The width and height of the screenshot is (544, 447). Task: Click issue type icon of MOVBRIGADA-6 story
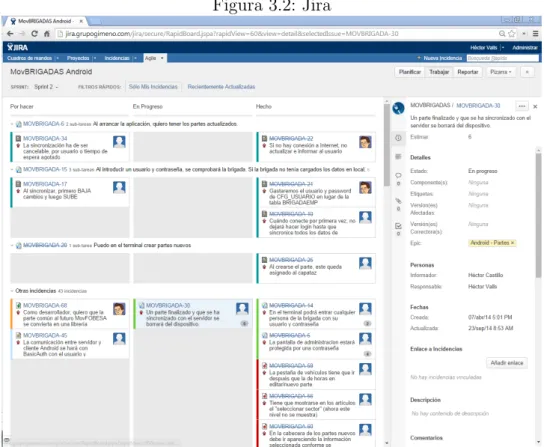pyautogui.click(x=19, y=124)
